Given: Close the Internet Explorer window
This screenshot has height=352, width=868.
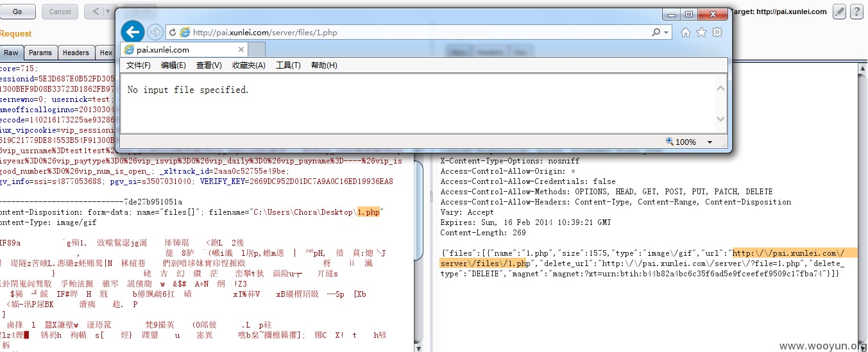Looking at the screenshot, I should [712, 14].
